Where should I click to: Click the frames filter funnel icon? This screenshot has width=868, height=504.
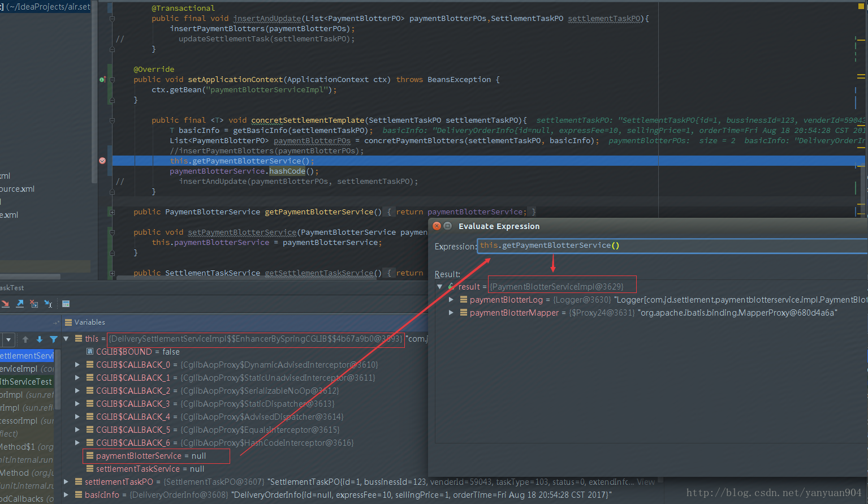[x=54, y=339]
